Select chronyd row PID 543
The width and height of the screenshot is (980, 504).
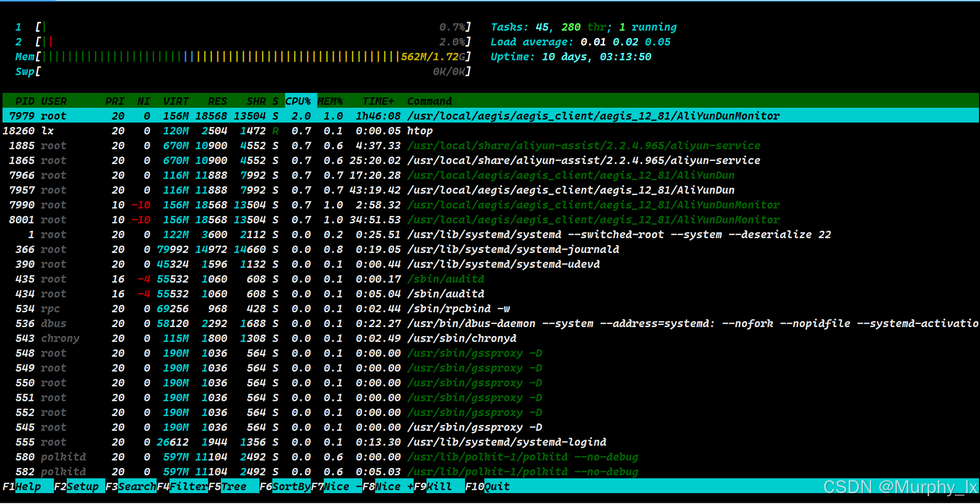[490, 338]
